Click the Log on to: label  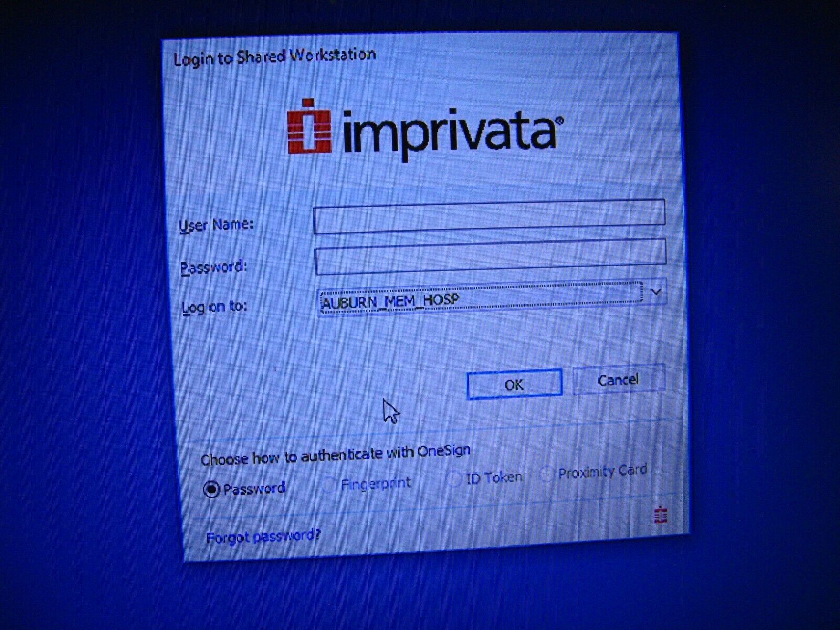[214, 307]
